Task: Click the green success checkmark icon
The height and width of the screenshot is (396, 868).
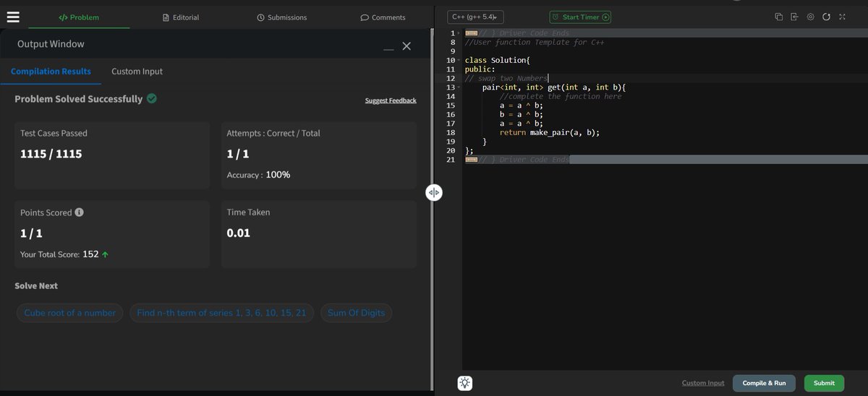Action: (152, 98)
